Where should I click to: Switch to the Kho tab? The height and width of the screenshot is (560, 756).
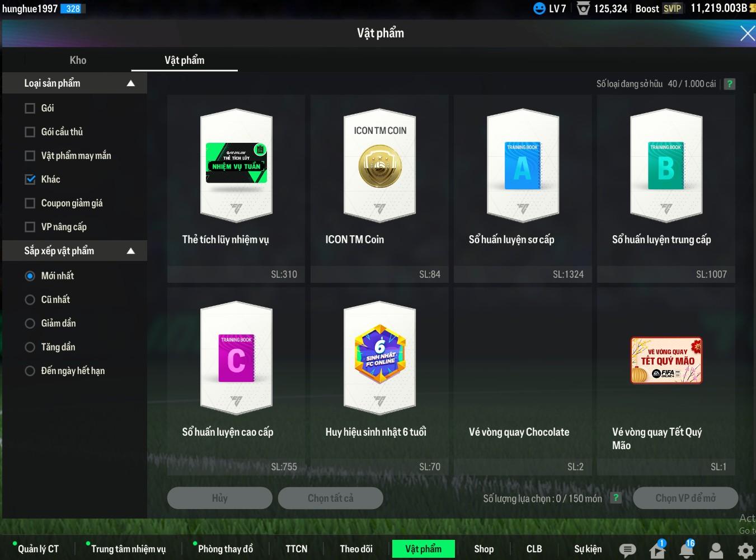pos(78,60)
